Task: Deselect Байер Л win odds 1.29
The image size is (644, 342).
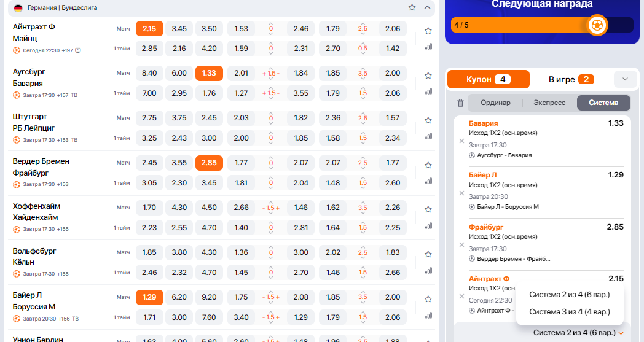Action: coord(149,297)
